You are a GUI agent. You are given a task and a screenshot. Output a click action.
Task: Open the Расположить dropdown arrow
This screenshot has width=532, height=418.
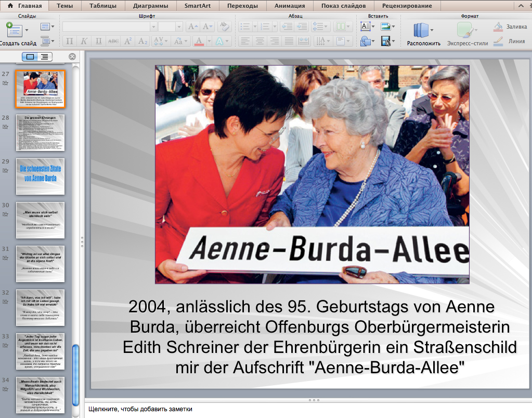432,30
